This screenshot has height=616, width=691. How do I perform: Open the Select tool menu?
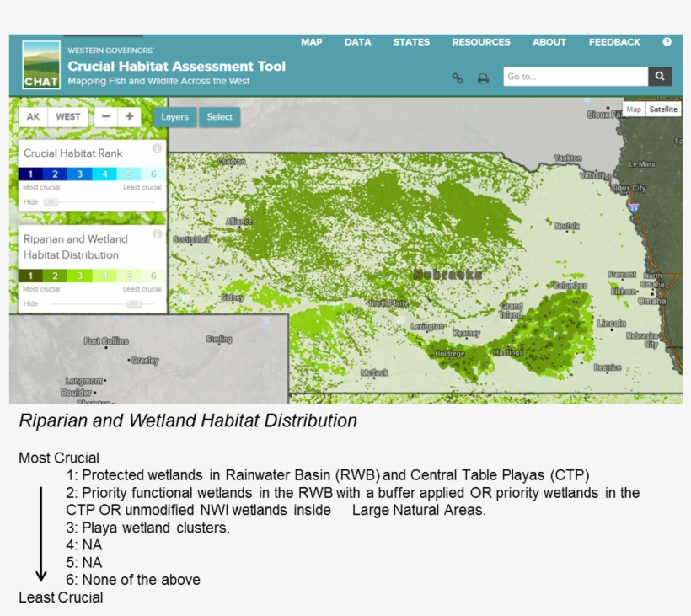click(220, 117)
